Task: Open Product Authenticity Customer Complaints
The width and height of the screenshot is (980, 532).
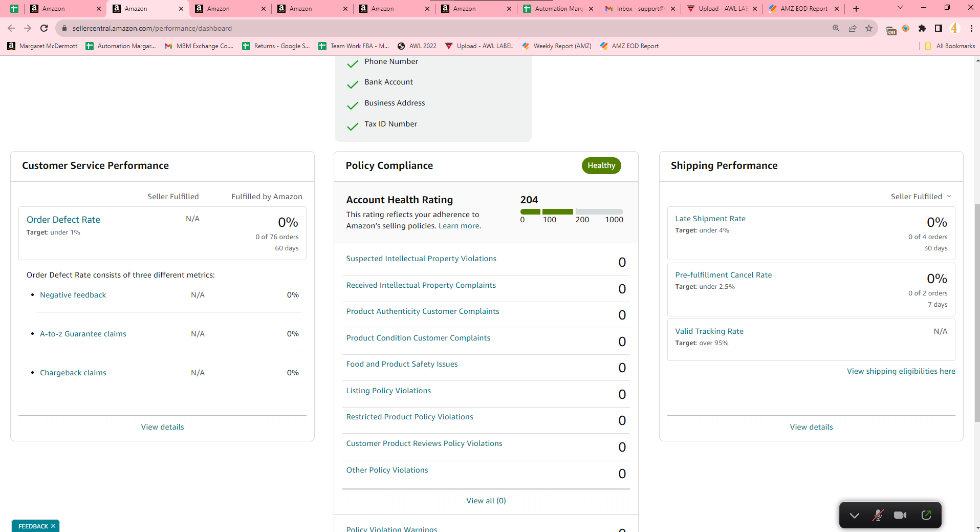Action: (423, 311)
